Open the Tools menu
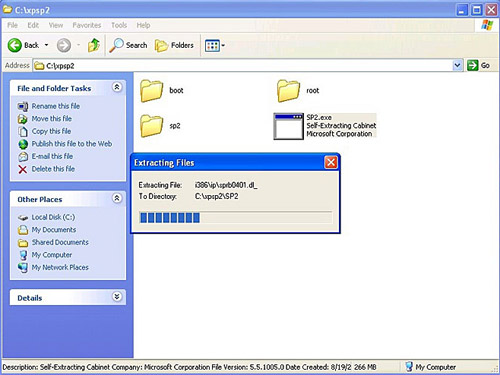 (x=119, y=25)
